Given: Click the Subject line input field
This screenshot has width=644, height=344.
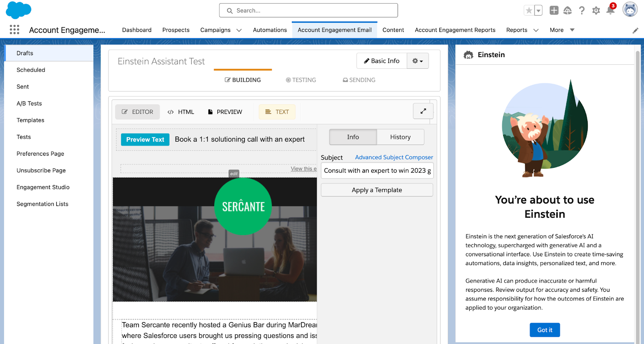Looking at the screenshot, I should 377,171.
